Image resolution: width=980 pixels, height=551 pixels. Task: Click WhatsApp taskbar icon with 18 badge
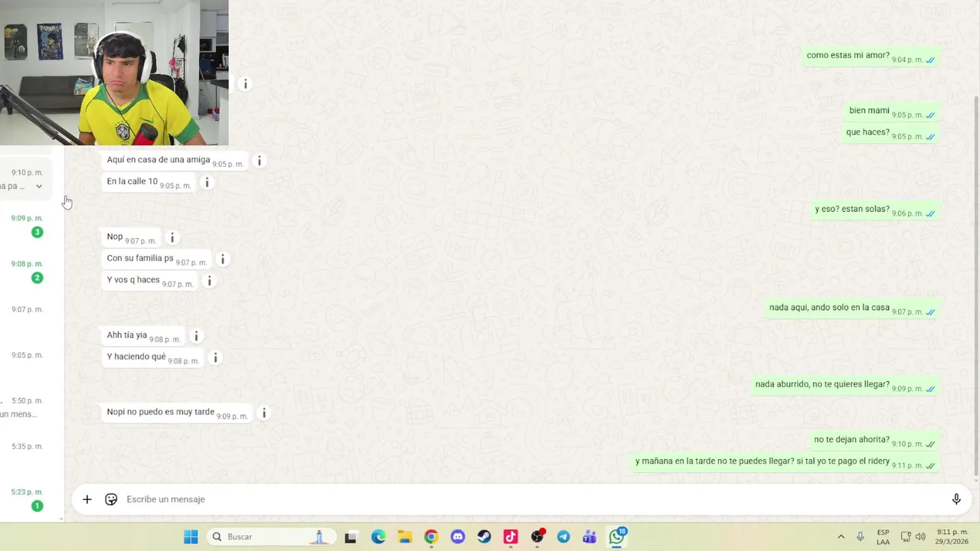pos(617,536)
